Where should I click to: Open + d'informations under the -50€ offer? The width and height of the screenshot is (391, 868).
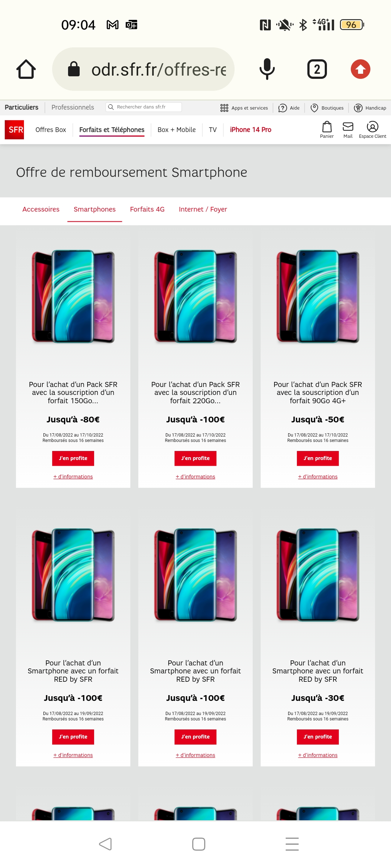[318, 477]
